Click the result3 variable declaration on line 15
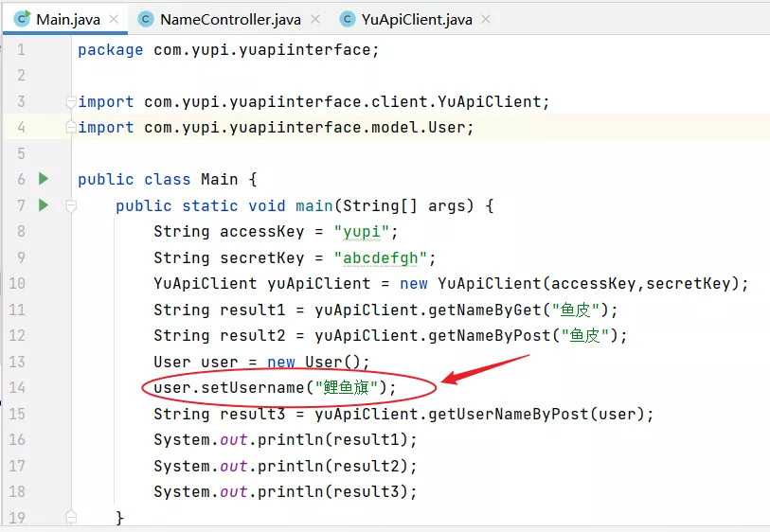770x532 pixels. (x=253, y=414)
